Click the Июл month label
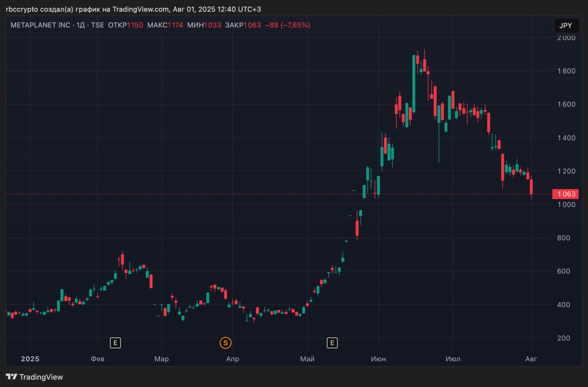Screen dimensions: 588x387 [x=452, y=359]
